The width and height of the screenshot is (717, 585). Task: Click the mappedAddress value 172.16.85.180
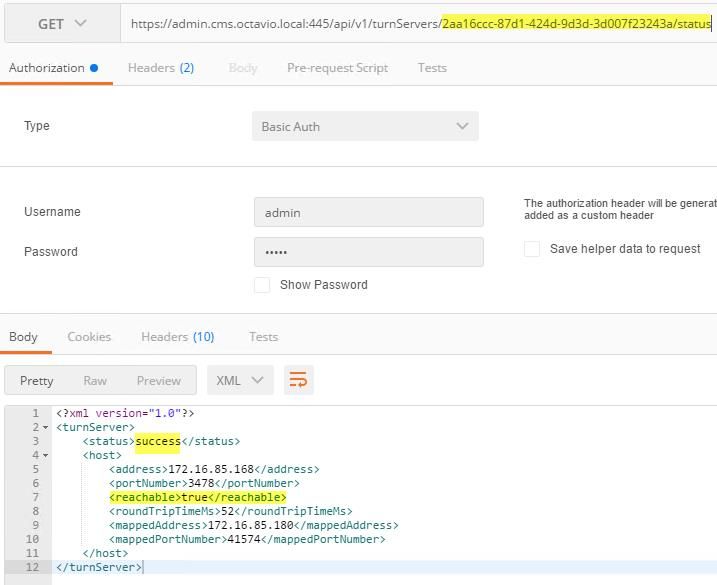click(251, 525)
